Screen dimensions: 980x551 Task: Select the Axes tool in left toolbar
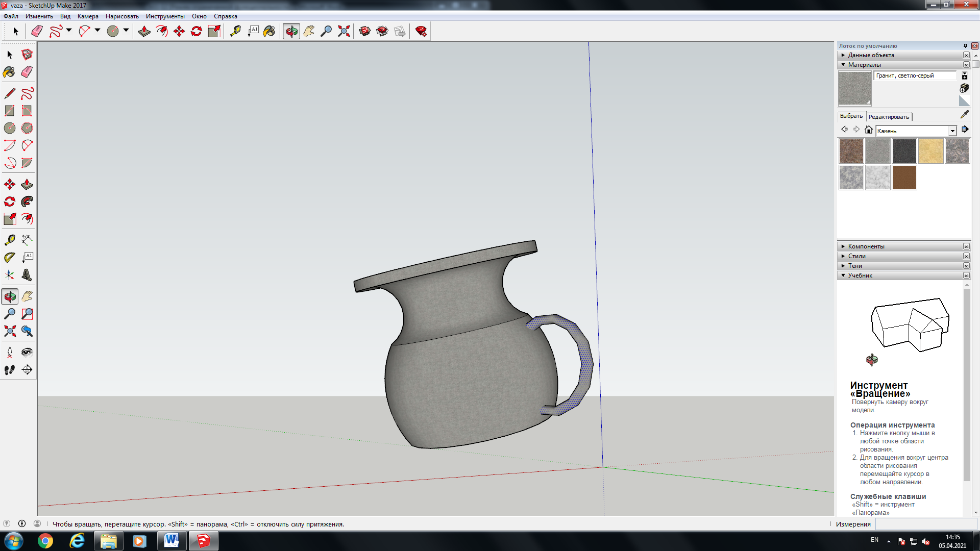tap(10, 275)
